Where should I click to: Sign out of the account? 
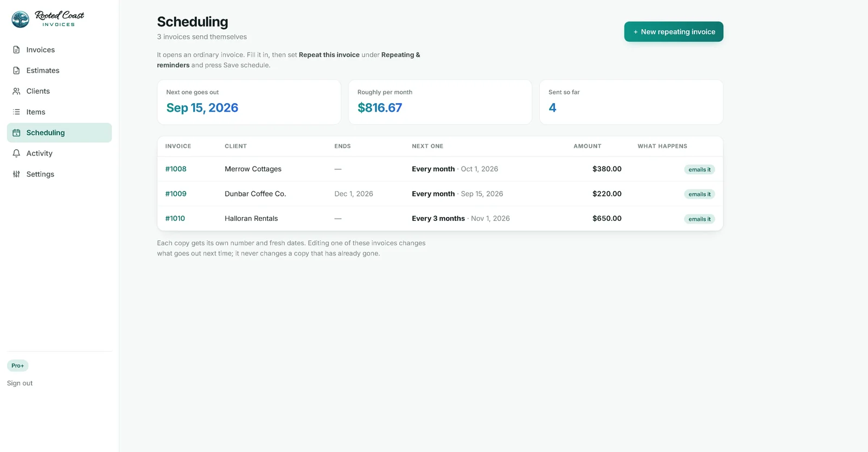(x=20, y=383)
